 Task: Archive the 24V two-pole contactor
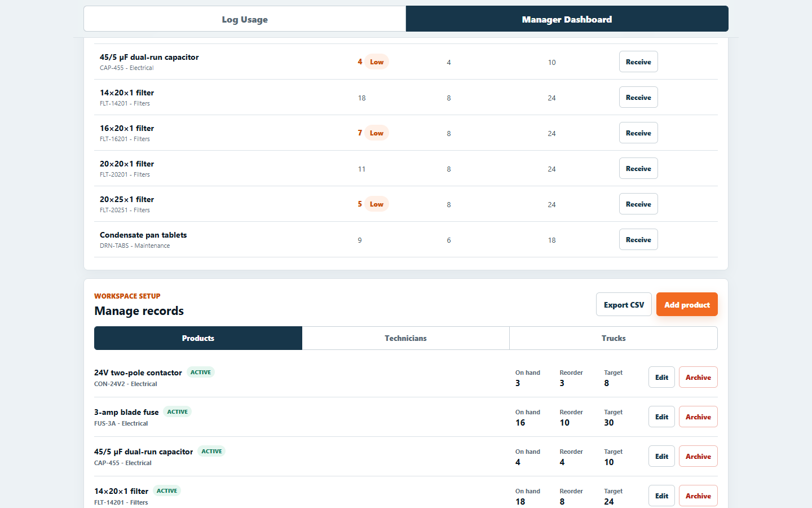tap(698, 378)
